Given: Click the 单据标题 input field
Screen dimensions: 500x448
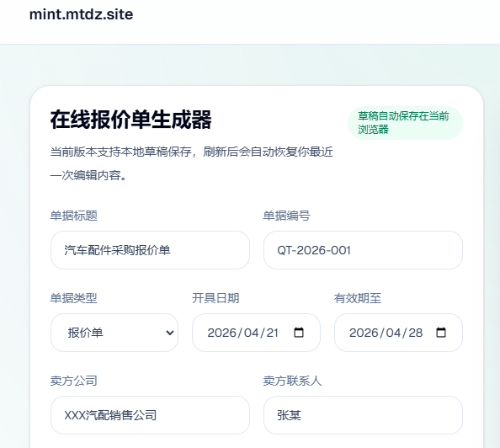Looking at the screenshot, I should (150, 250).
